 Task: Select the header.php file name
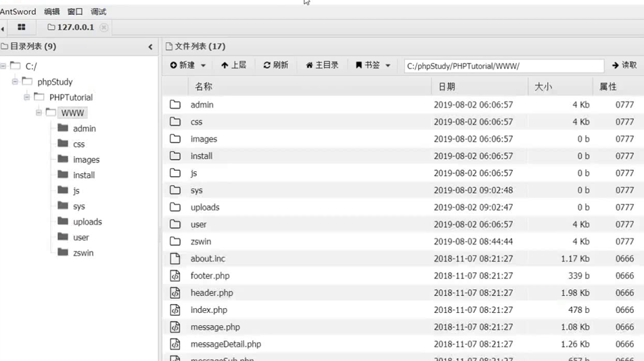(x=212, y=293)
